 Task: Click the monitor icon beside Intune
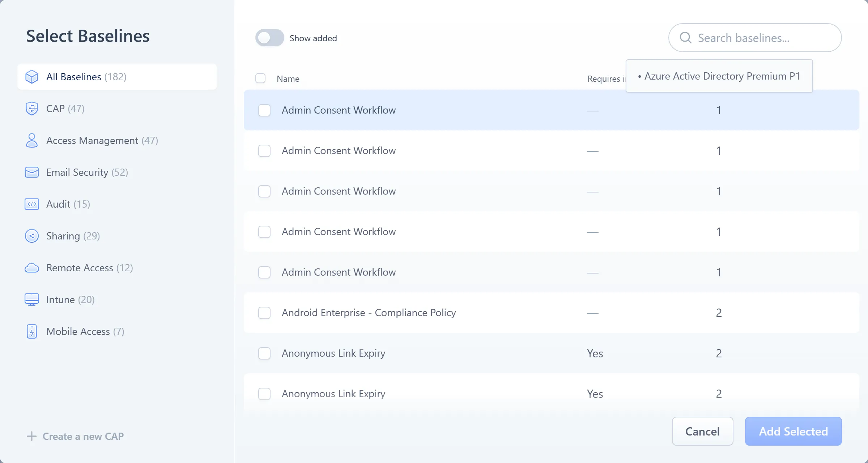point(32,300)
